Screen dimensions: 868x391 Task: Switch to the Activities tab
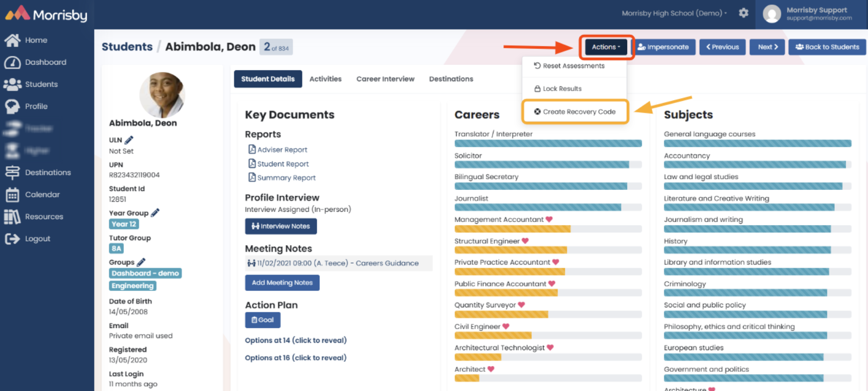tap(325, 79)
